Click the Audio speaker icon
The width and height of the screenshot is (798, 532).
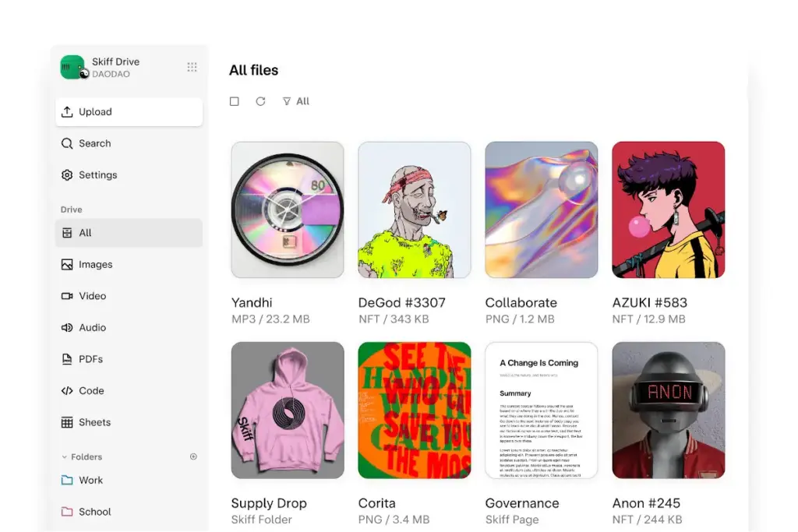[x=67, y=328]
